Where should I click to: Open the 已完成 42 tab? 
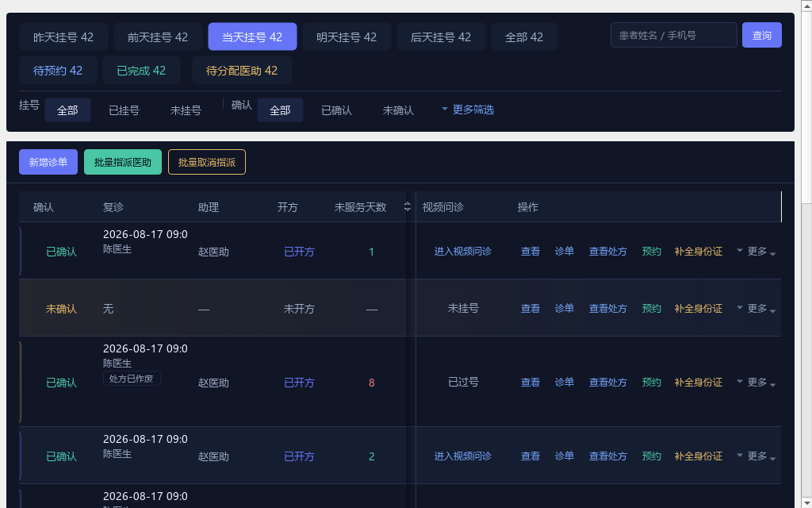(141, 71)
